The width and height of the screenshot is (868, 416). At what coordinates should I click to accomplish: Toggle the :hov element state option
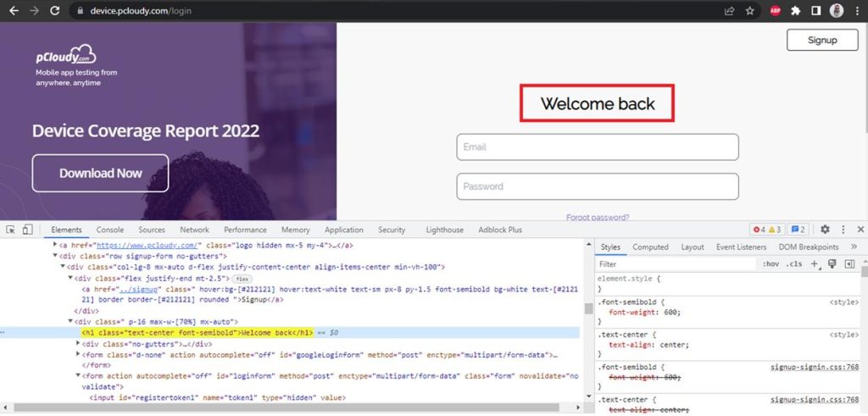pos(771,263)
